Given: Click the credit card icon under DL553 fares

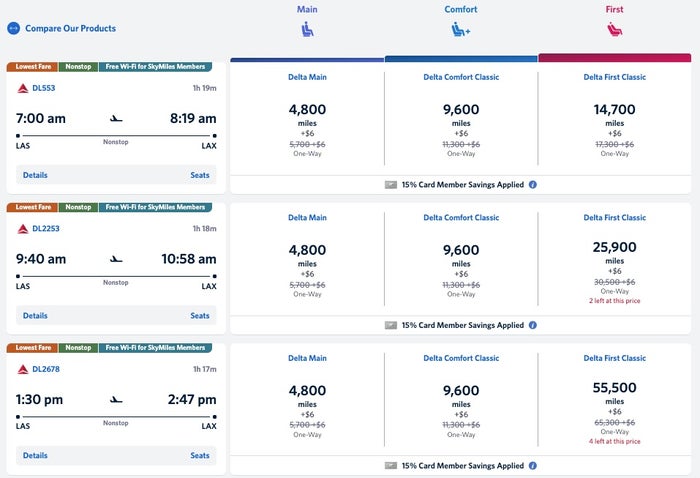Looking at the screenshot, I should 391,185.
